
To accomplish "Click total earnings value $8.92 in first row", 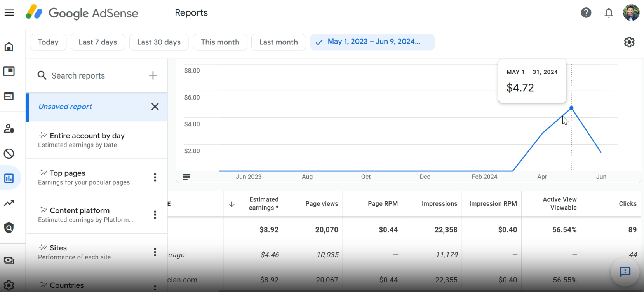I will point(269,230).
